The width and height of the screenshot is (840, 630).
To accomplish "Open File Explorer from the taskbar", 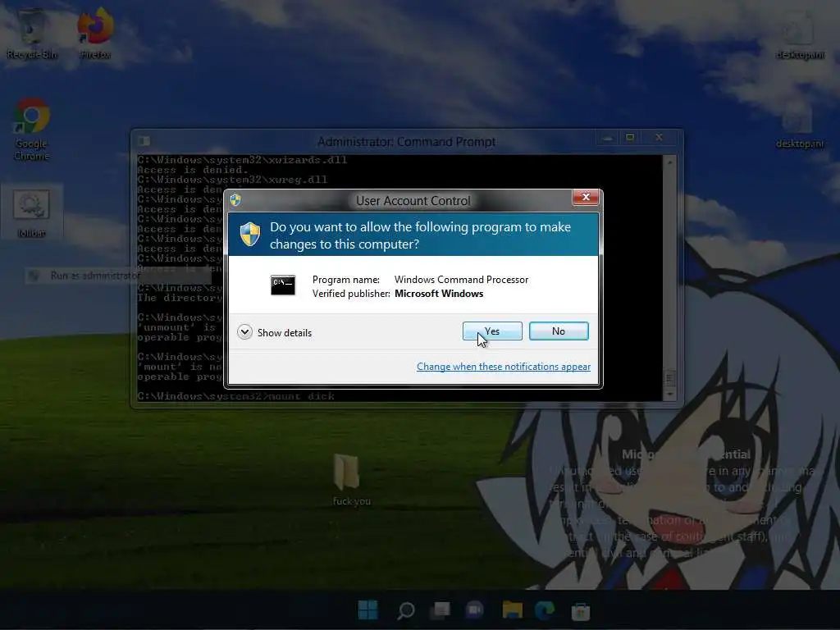I will pyautogui.click(x=512, y=609).
